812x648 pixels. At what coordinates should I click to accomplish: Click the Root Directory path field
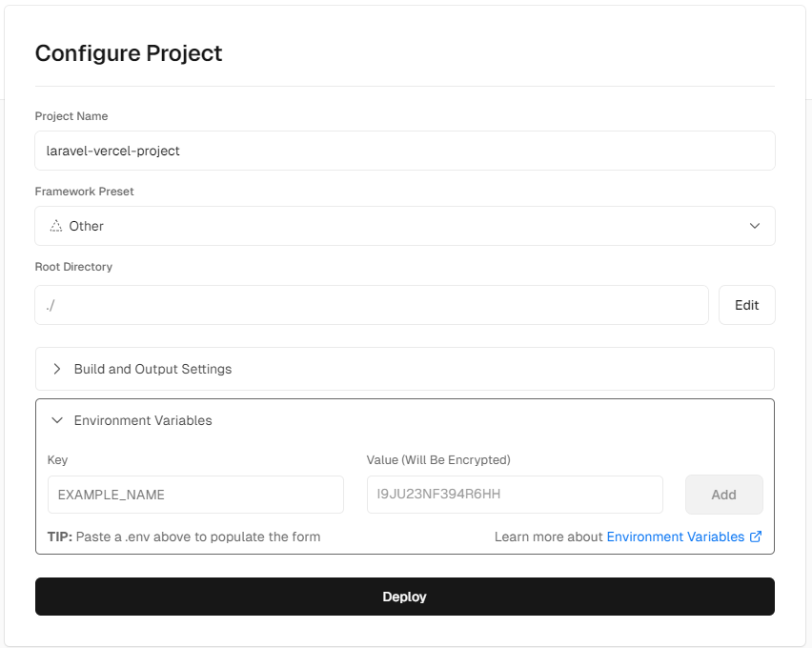click(x=372, y=305)
